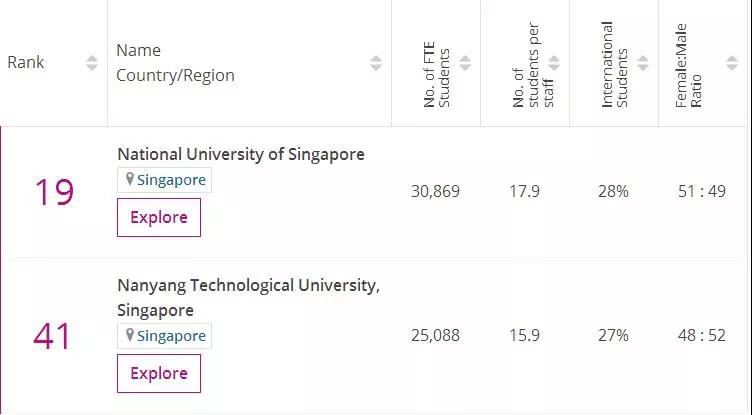
Task: Select rank 19 number
Action: pyautogui.click(x=55, y=191)
